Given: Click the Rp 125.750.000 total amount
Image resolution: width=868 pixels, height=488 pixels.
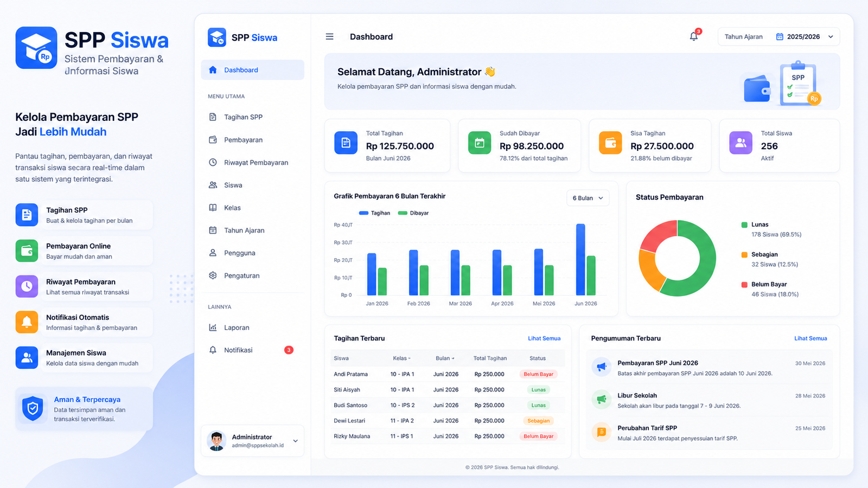Looking at the screenshot, I should 400,146.
